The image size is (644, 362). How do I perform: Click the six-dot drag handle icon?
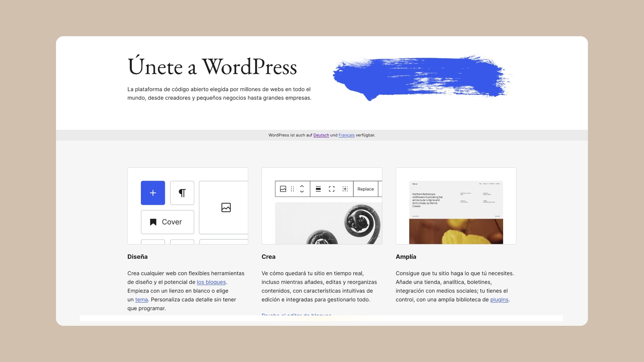click(292, 189)
